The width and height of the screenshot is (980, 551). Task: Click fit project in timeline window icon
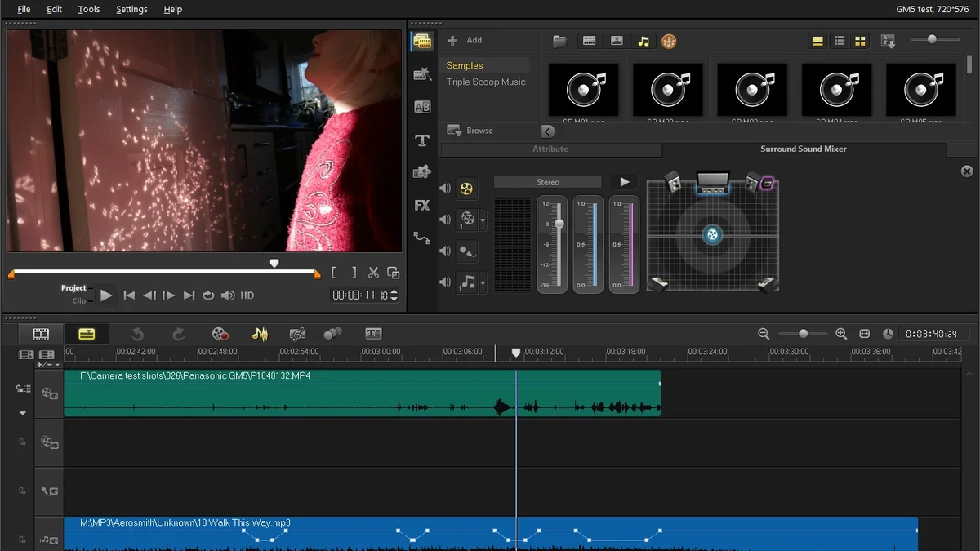865,334
